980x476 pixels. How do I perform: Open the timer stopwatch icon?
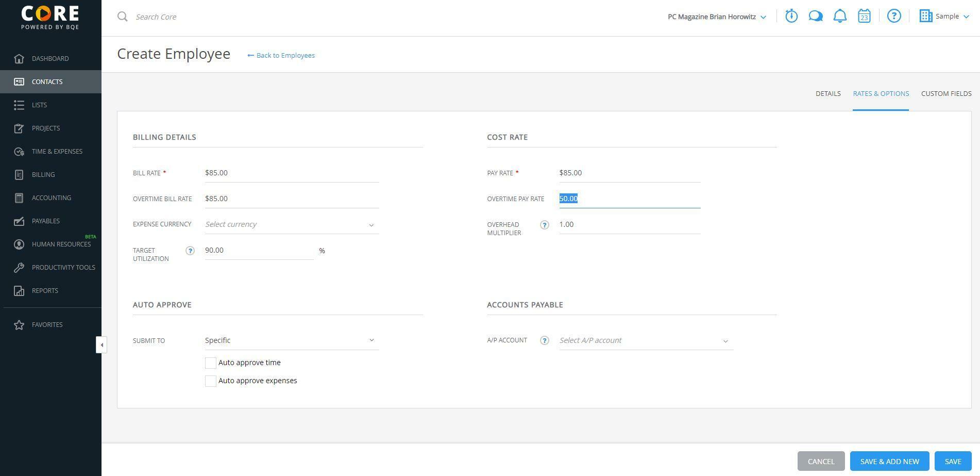tap(791, 17)
